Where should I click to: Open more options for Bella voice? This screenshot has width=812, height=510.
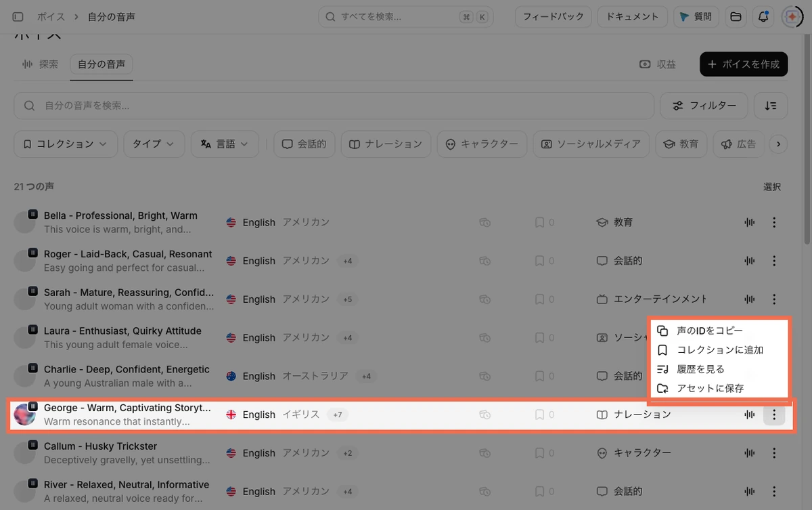(x=774, y=222)
